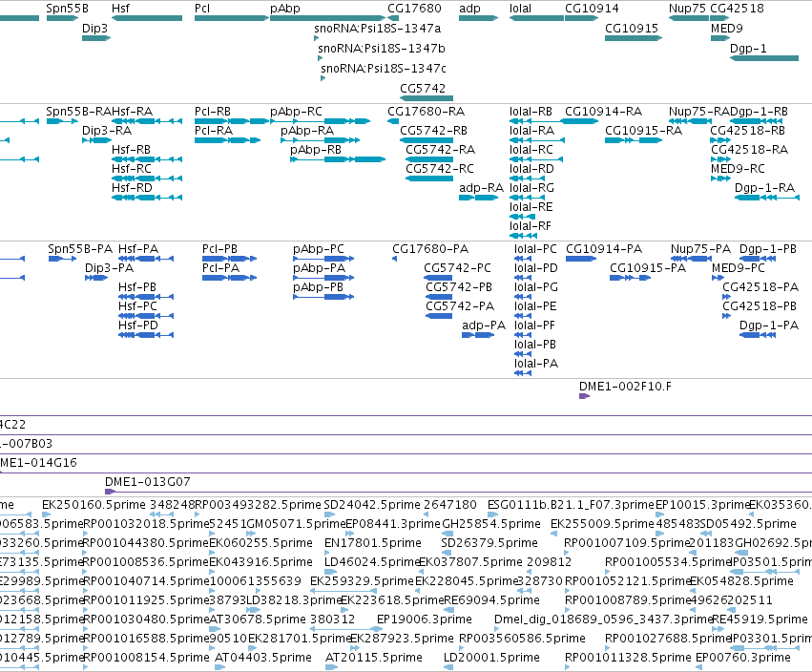
Task: Click the CG17680-RA transcript label
Action: point(427,112)
